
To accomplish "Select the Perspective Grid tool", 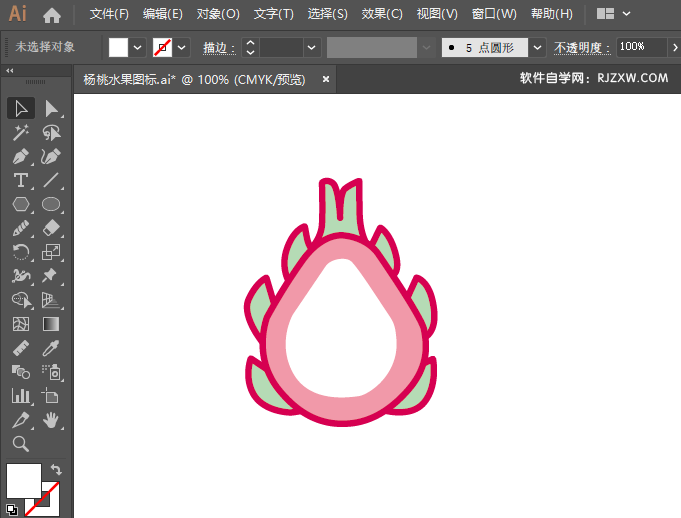I will [x=51, y=300].
